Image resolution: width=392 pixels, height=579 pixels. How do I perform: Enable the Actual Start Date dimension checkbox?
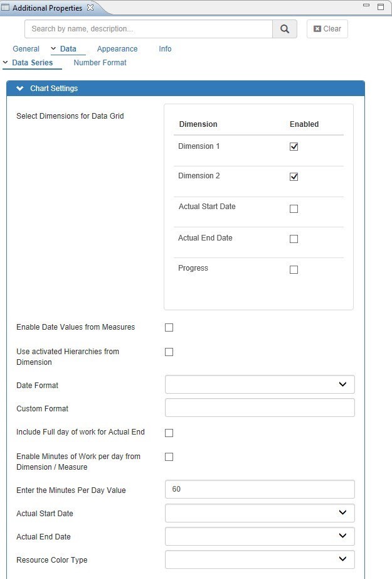click(294, 208)
